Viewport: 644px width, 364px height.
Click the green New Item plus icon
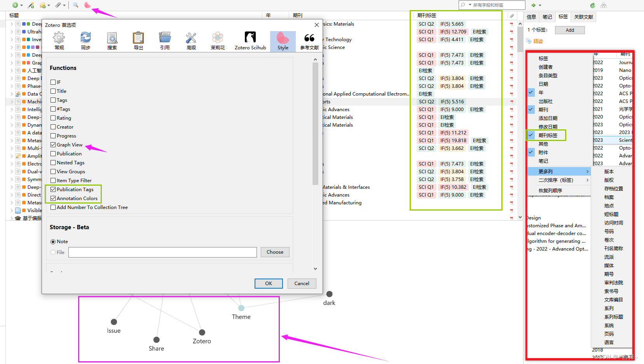coord(15,5)
